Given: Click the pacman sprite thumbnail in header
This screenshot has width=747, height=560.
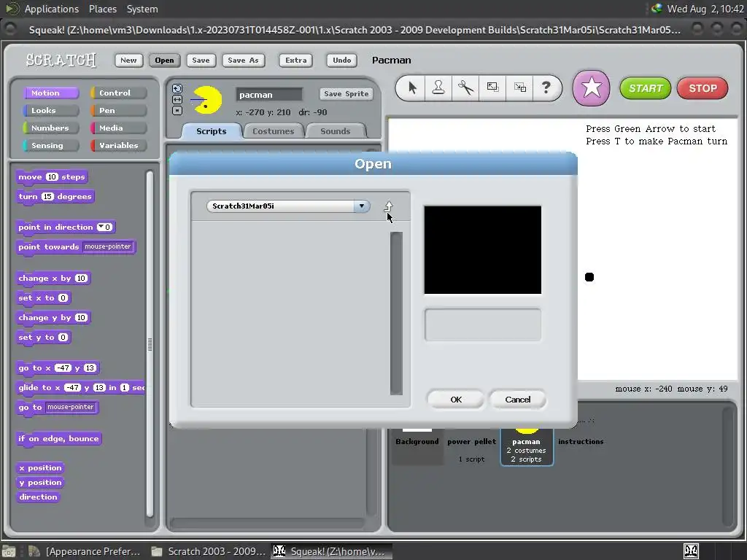Looking at the screenshot, I should [206, 100].
